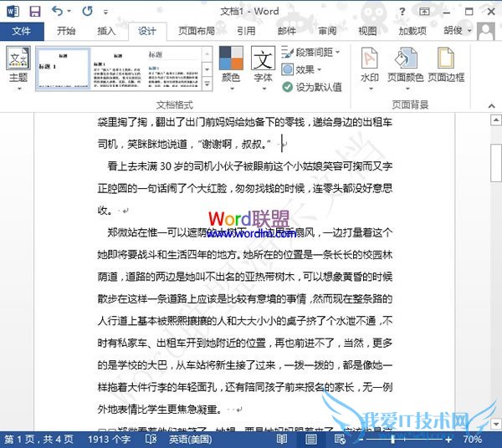Open the undo history dropdown arrow

tap(69, 12)
